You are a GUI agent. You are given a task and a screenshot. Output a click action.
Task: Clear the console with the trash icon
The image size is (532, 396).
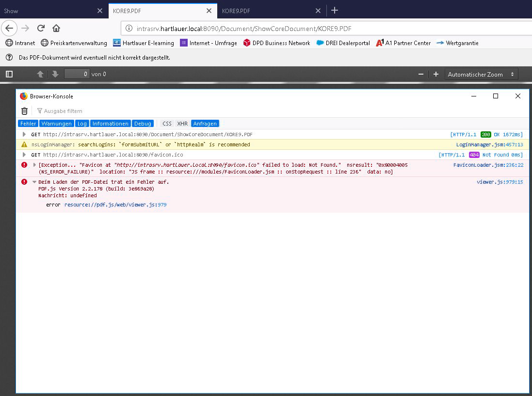(24, 111)
